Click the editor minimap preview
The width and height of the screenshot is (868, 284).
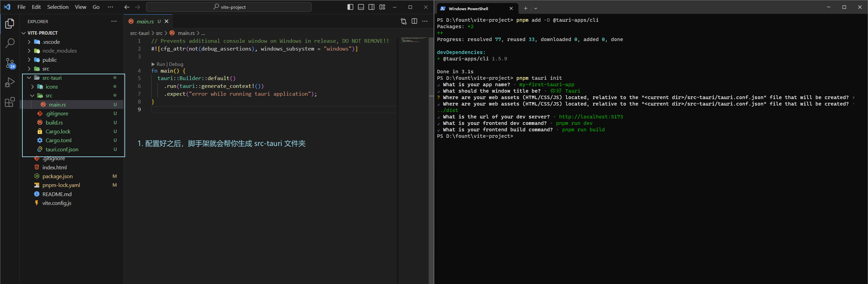pyautogui.click(x=413, y=40)
